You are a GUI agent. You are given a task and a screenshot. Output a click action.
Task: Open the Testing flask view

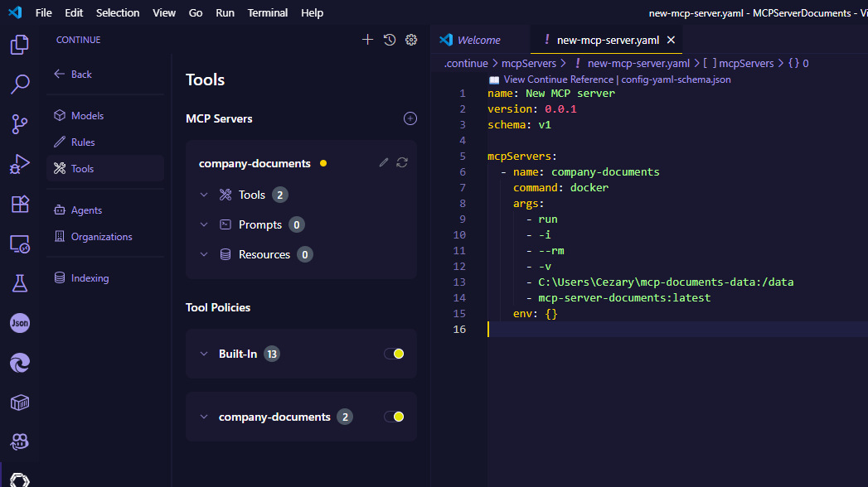19,283
